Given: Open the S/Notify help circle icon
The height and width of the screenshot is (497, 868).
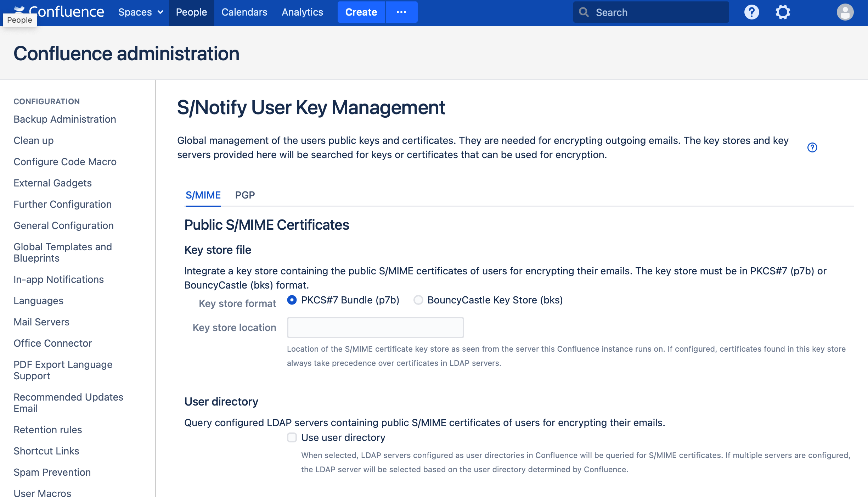Looking at the screenshot, I should pos(812,147).
